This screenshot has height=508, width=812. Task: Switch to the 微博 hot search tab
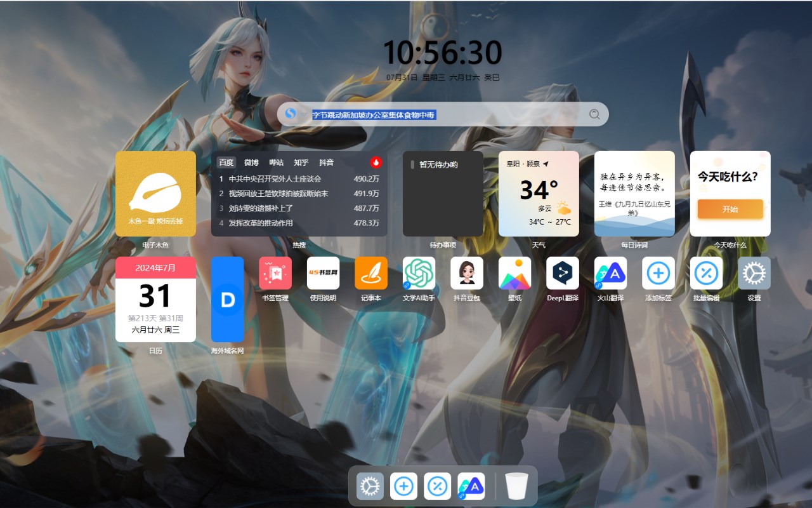(251, 163)
